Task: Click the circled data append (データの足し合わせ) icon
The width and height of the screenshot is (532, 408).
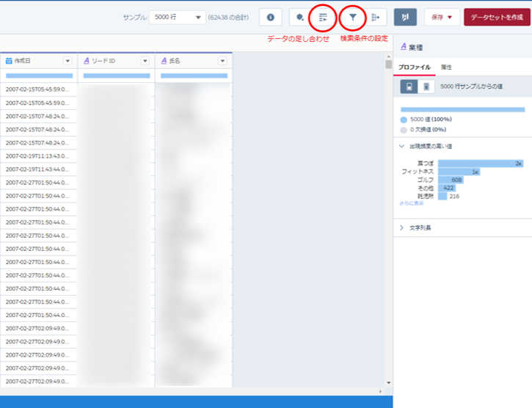Action: click(x=323, y=17)
